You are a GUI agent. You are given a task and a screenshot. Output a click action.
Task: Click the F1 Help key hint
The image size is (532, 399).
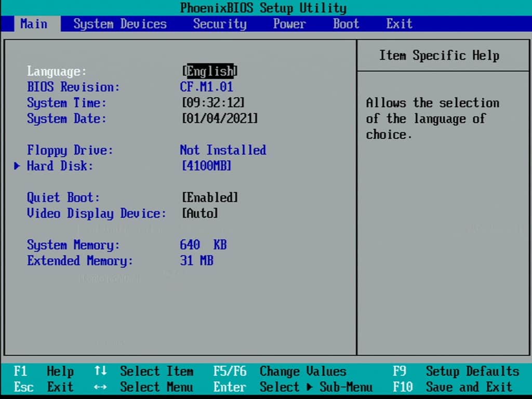coord(44,371)
